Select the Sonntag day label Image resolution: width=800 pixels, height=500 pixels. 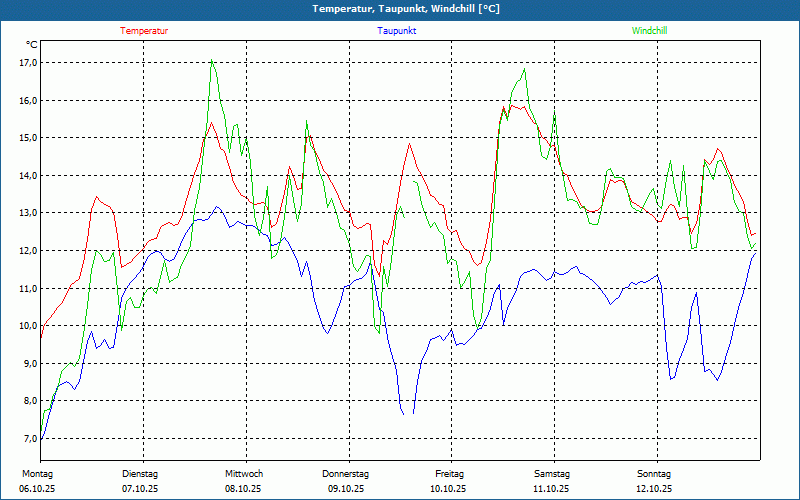[654, 473]
